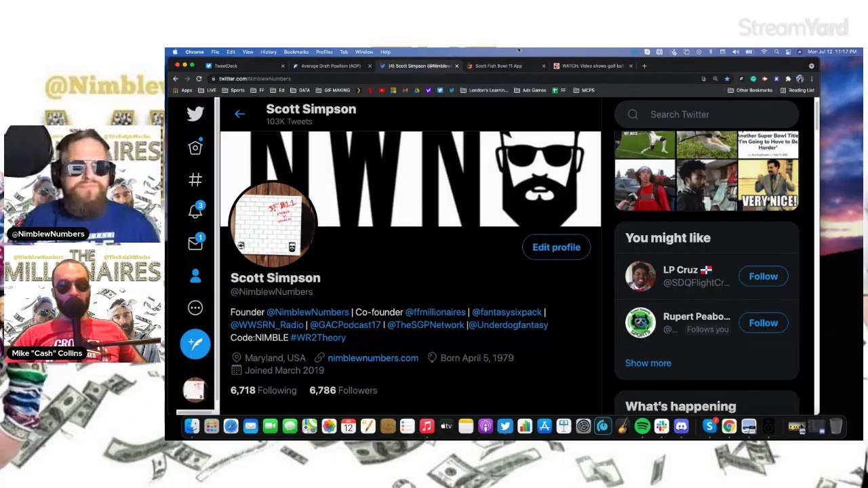Image resolution: width=868 pixels, height=488 pixels.
Task: Go back using profile back arrow
Action: pos(239,114)
